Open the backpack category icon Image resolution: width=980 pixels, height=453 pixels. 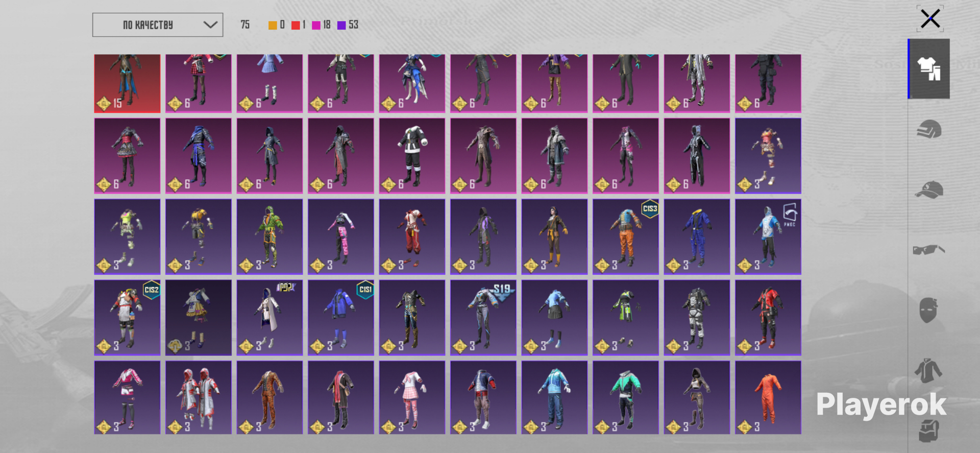928,431
